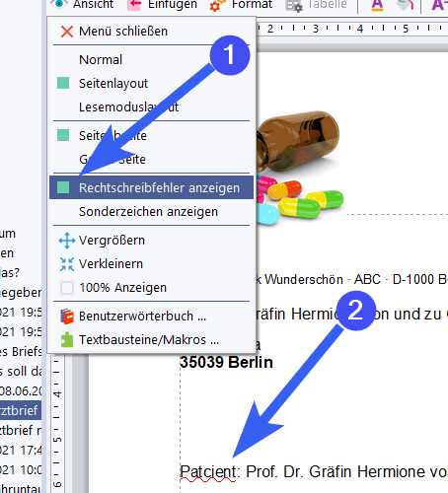
Task: Open the Einfügen toolbar menu
Action: tap(162, 5)
